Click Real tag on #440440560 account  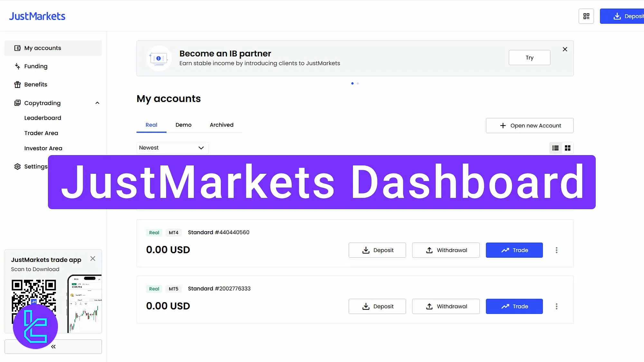tap(154, 233)
